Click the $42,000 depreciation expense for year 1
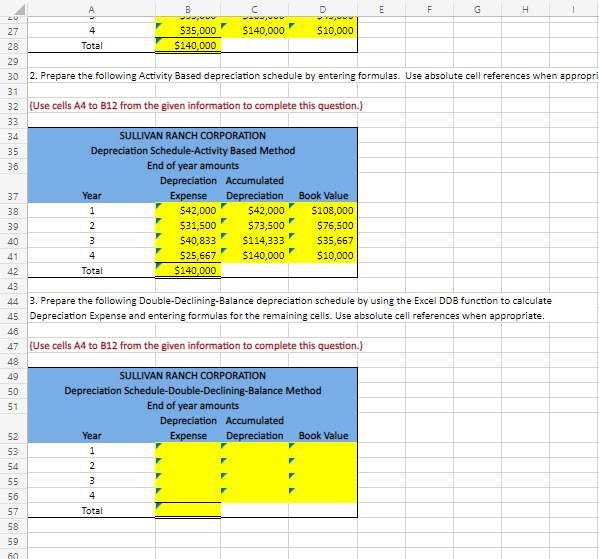Viewport: 599px width, 559px height. coord(188,211)
